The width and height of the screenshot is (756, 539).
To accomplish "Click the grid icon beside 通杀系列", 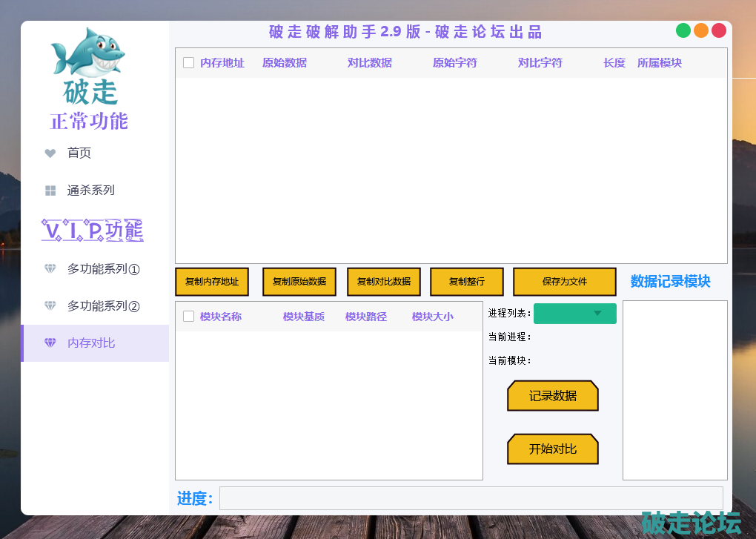I will pyautogui.click(x=50, y=191).
